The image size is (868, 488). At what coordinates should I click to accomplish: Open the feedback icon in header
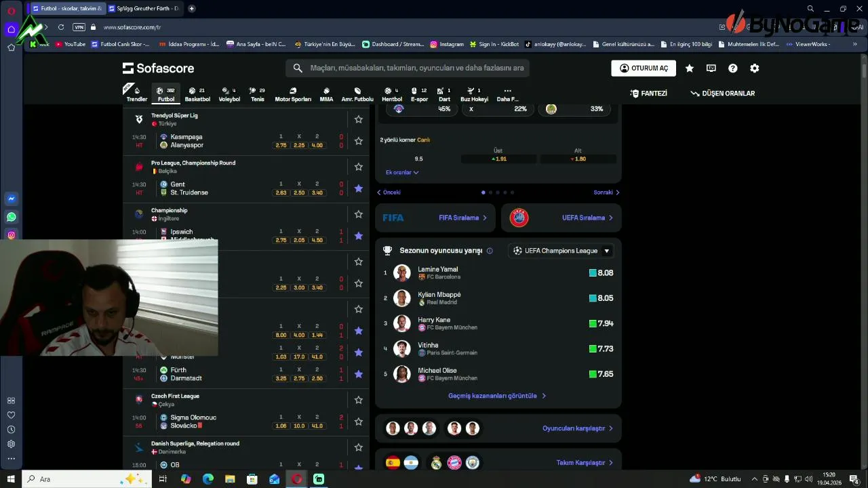[711, 68]
